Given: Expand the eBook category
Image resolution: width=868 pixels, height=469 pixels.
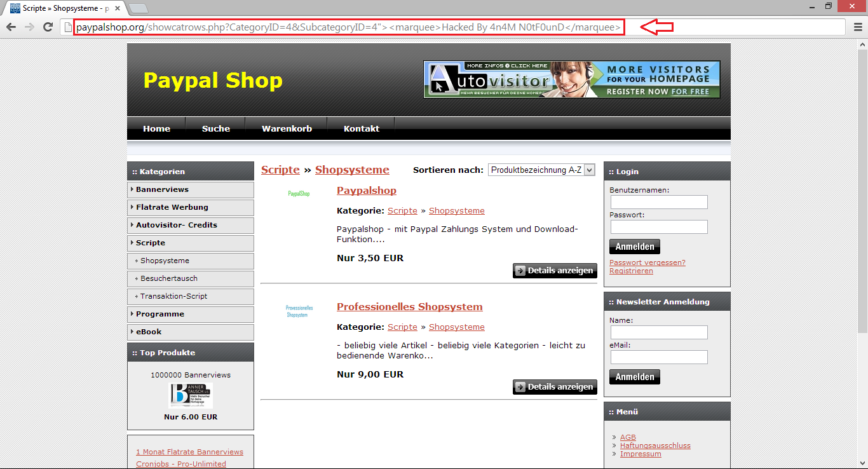Looking at the screenshot, I should (x=191, y=332).
